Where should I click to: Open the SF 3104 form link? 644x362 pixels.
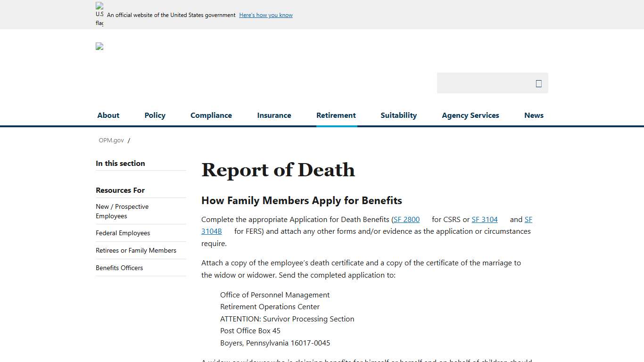485,219
